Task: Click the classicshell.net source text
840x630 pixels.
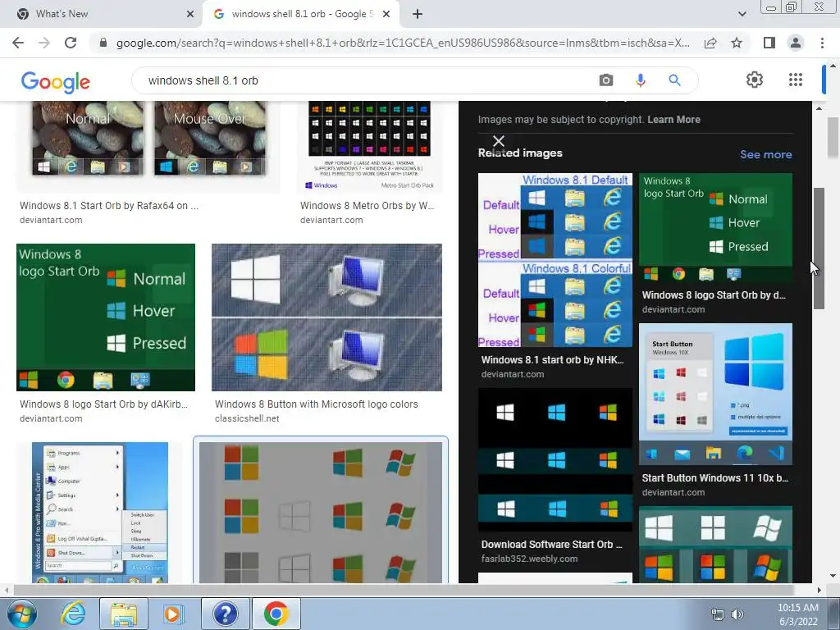Action: [x=247, y=418]
